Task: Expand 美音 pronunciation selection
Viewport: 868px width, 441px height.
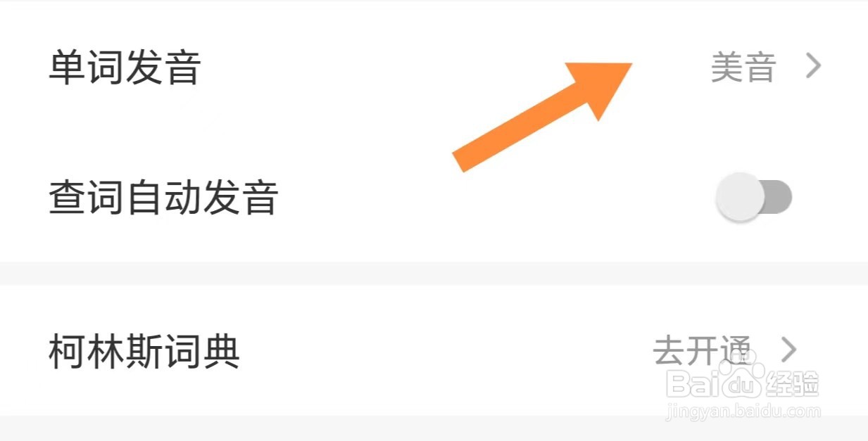Action: click(x=766, y=68)
